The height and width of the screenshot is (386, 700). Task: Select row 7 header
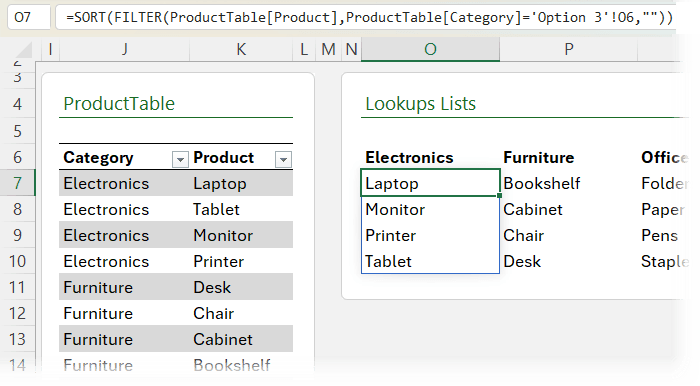tap(17, 183)
